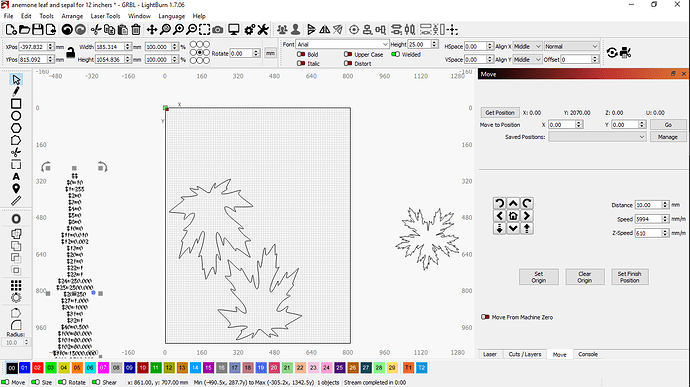The image size is (690, 387).
Task: Select the Polygon tool
Action: tap(16, 128)
